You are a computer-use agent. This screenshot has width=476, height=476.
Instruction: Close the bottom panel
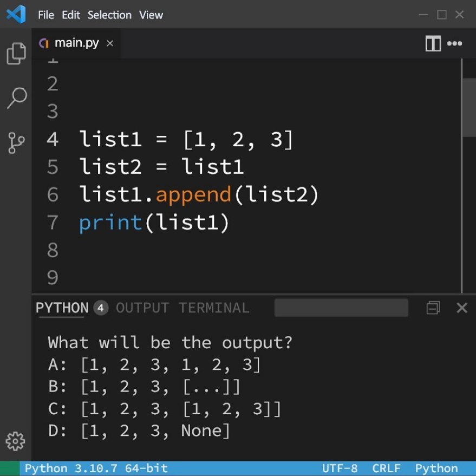point(462,308)
